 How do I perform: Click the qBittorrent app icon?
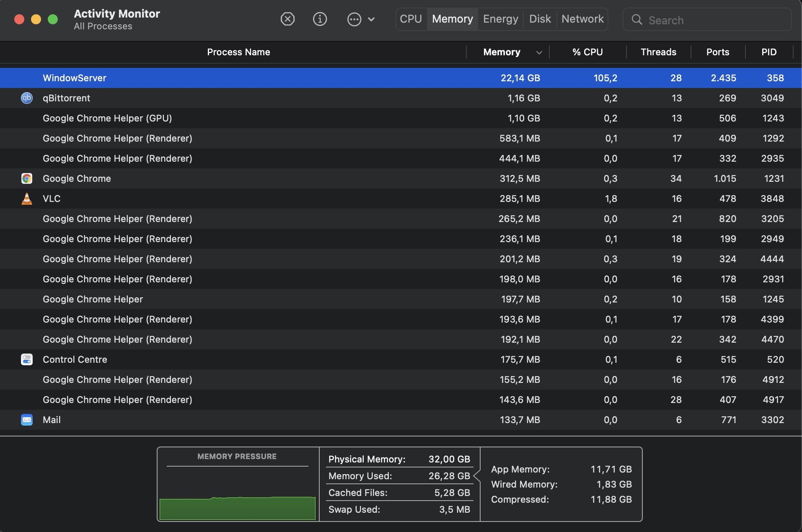point(27,98)
